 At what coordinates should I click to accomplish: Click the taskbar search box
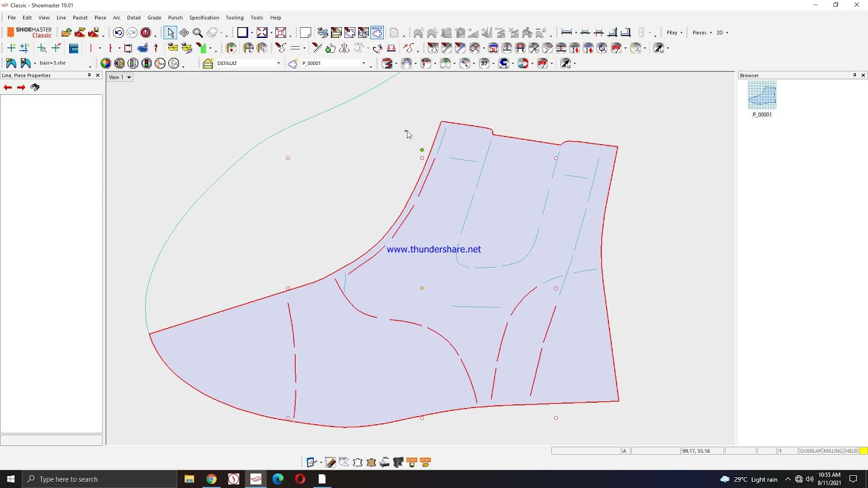pos(100,479)
